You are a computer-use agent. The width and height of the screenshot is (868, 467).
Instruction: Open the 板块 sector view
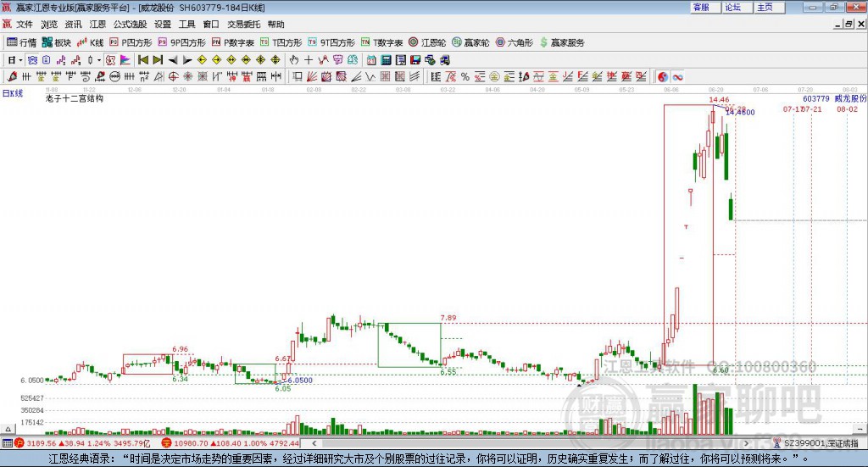[57, 42]
